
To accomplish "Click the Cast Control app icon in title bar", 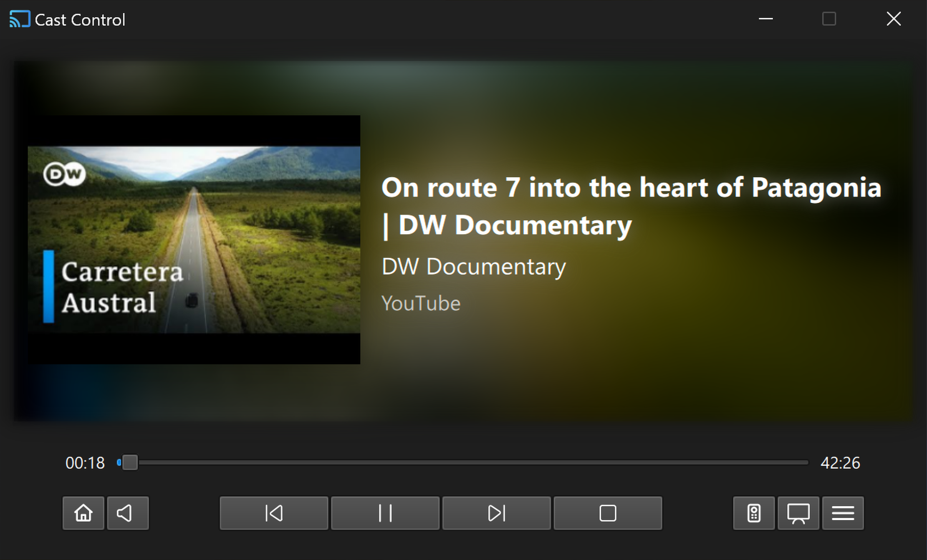I will tap(20, 19).
